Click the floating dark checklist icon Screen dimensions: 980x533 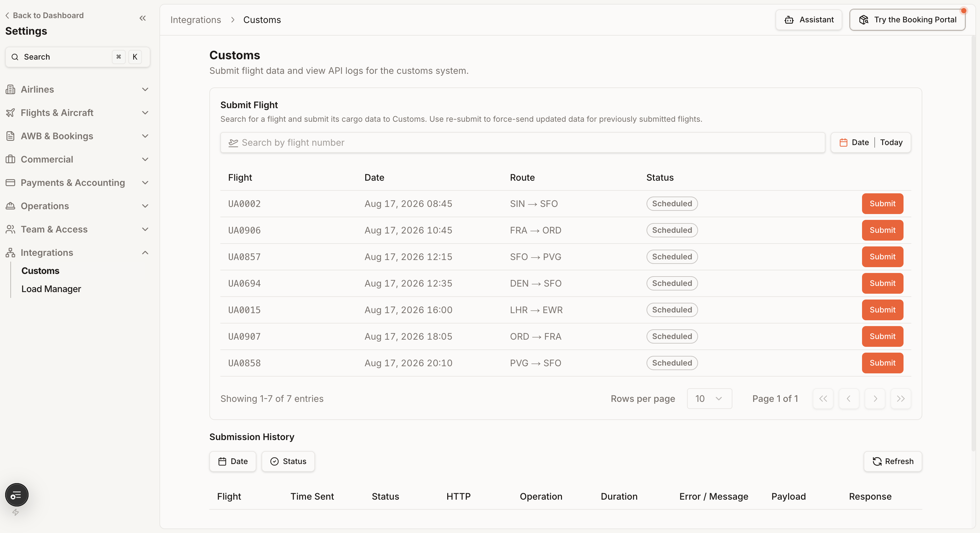click(17, 495)
